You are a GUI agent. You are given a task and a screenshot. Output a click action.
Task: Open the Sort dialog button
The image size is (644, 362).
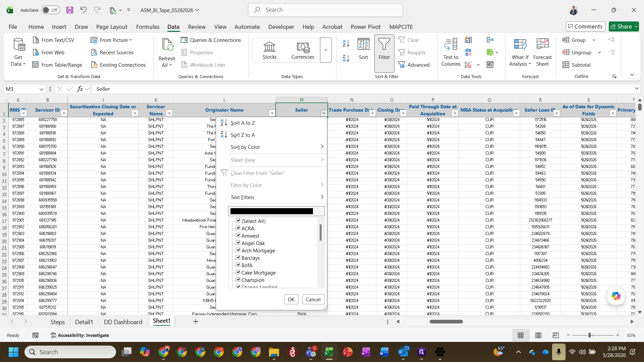tap(363, 50)
